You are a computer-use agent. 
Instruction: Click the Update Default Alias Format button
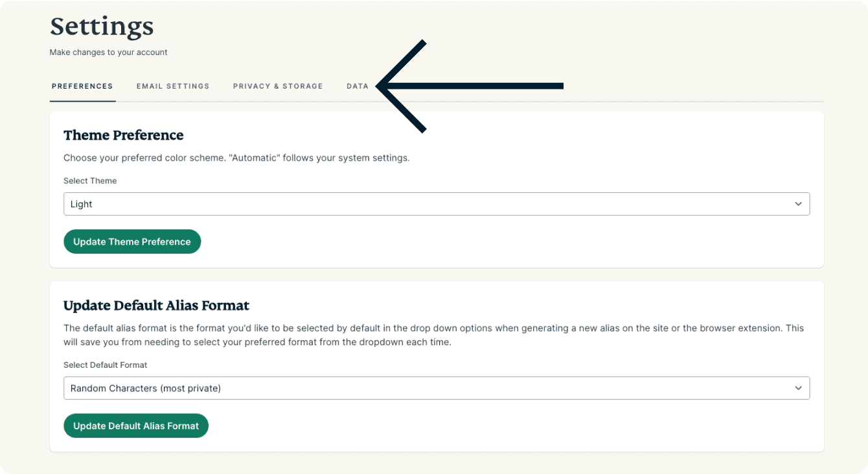coord(136,426)
